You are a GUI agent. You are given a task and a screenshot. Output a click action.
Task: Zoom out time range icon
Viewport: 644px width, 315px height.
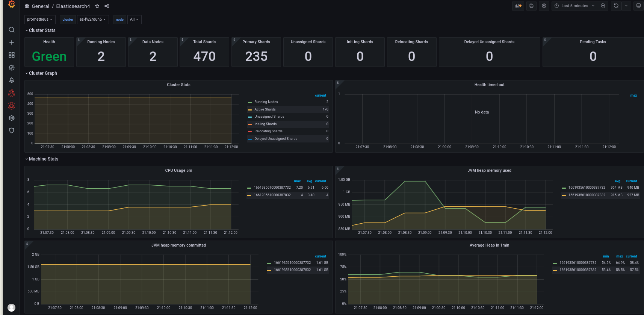[x=603, y=6]
